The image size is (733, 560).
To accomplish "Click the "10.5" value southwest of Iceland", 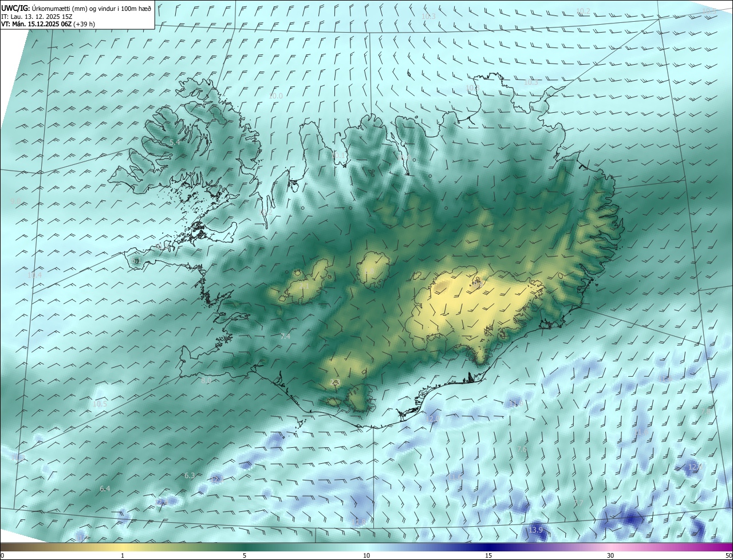I will [x=100, y=404].
